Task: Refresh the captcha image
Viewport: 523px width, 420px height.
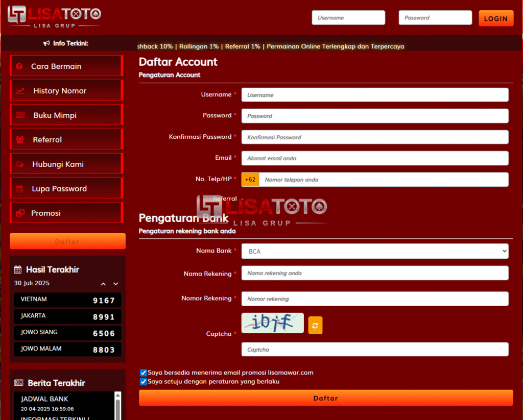Action: [315, 325]
